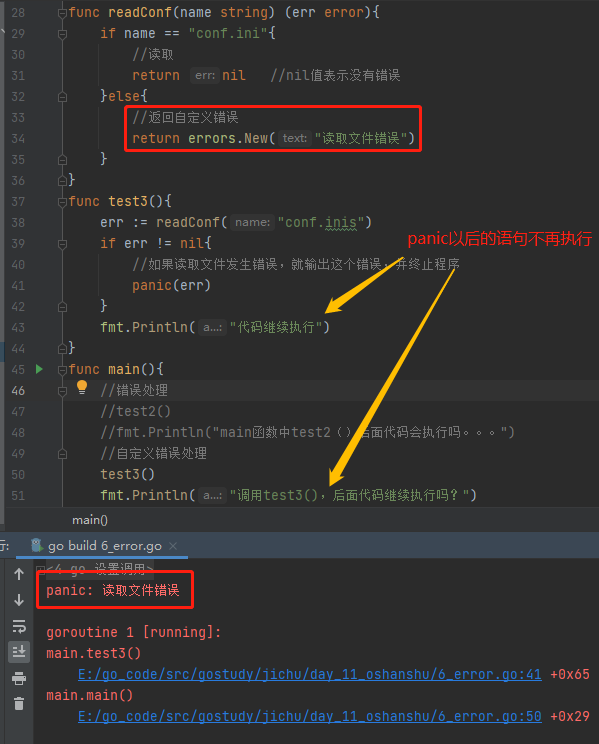The image size is (599, 744).
Task: Click the main() breadcrumb below the editor
Action: coord(90,520)
